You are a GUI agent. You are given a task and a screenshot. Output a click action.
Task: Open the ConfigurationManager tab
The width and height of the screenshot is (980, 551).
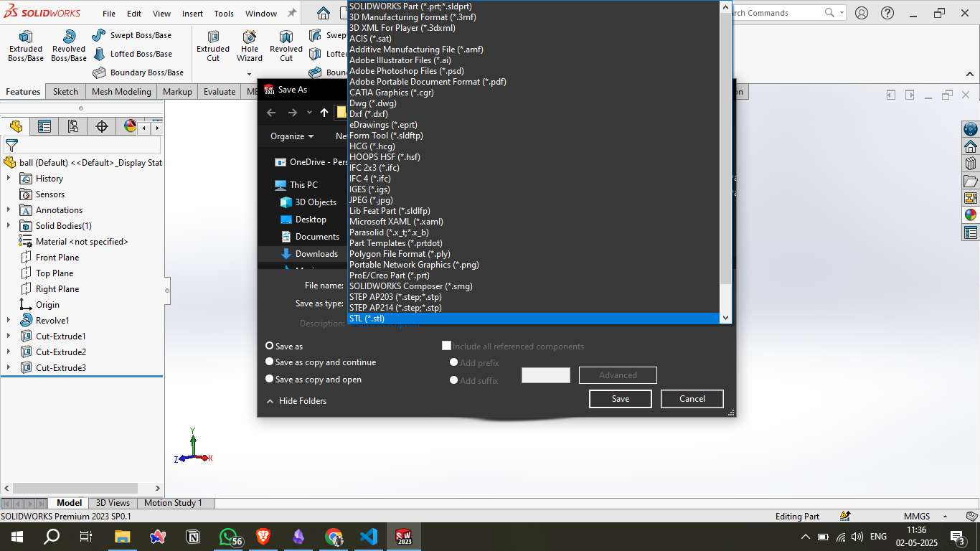[73, 126]
